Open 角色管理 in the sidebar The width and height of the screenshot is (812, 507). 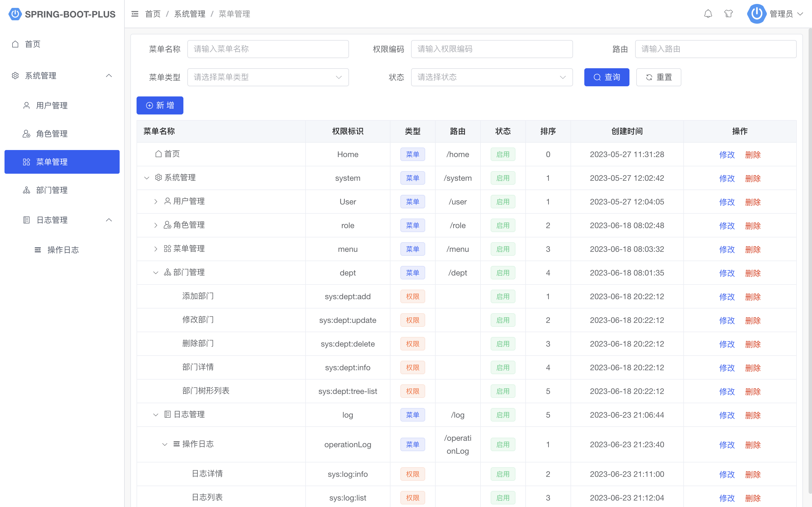(52, 134)
